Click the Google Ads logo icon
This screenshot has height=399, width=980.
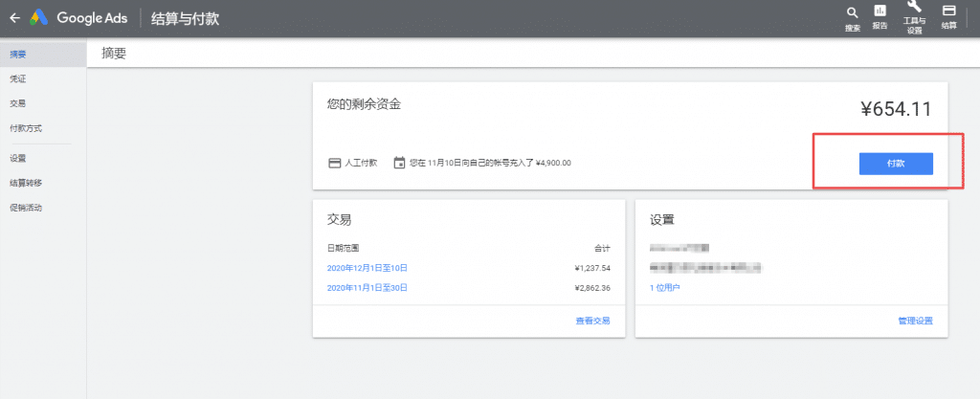click(x=38, y=18)
